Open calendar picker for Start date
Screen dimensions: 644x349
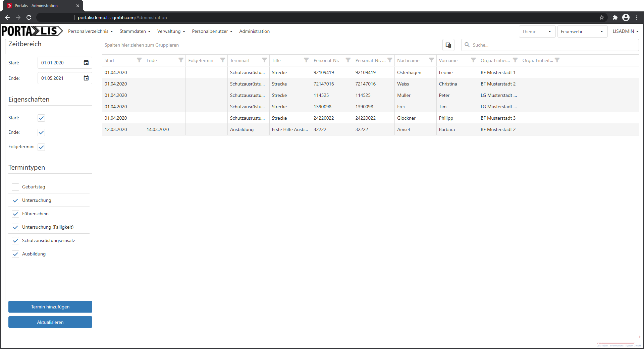click(86, 63)
